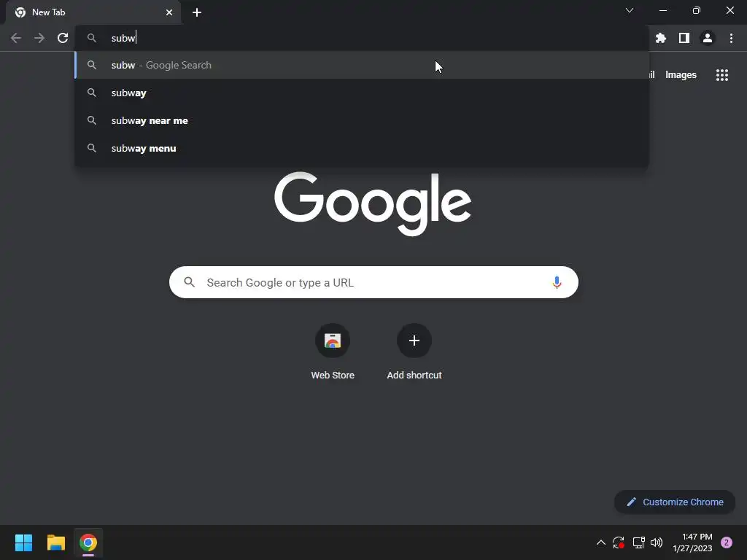Open the notification badge showing 2
Image resolution: width=747 pixels, height=560 pixels.
click(727, 542)
